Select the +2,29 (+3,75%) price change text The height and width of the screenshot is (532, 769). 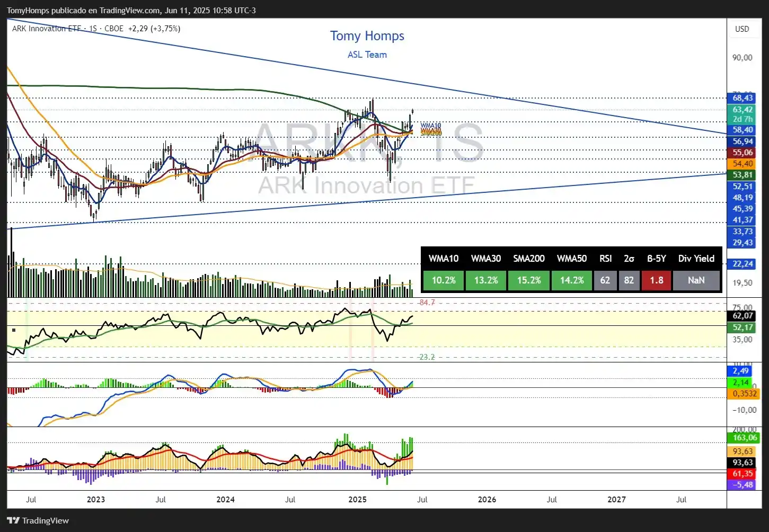coord(154,29)
